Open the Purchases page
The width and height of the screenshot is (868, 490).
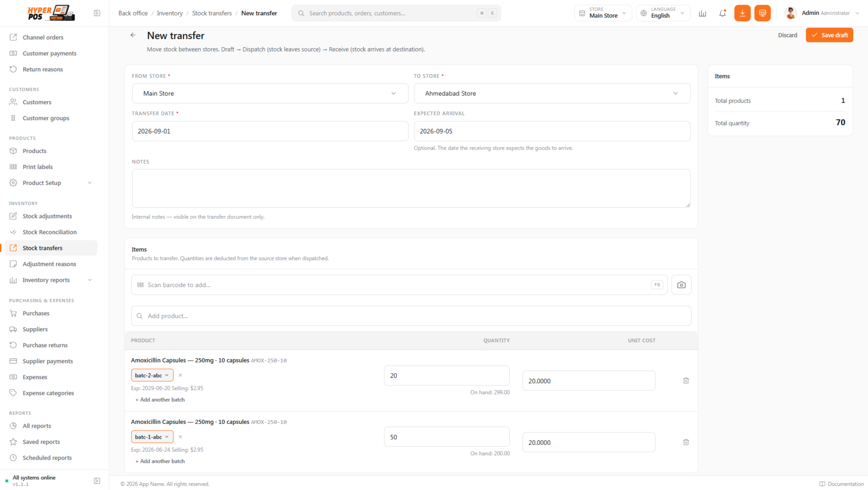click(51, 313)
